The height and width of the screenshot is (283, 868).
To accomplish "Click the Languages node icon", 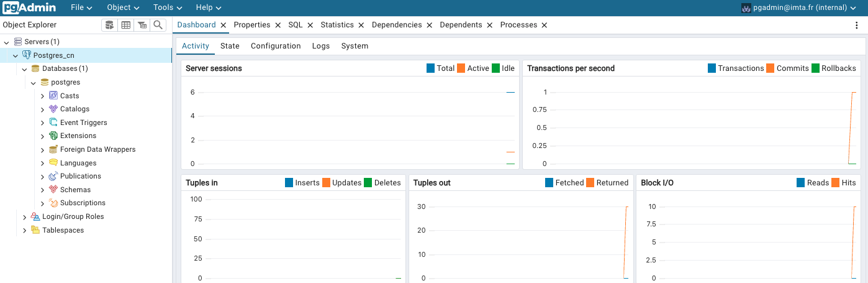I will click(x=53, y=163).
